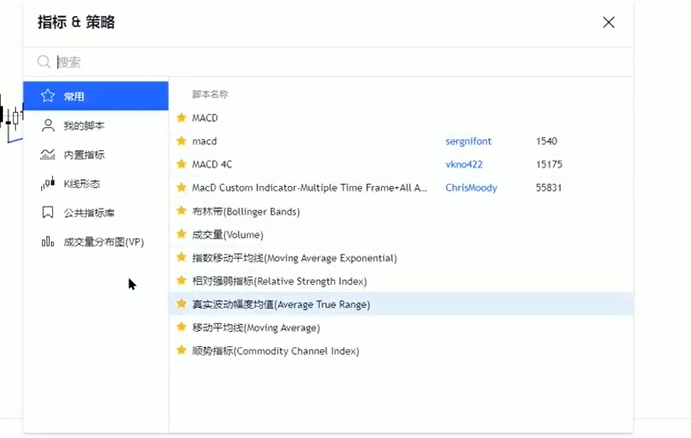Toggle star for 移动平均线(Moving Average)
The height and width of the screenshot is (438, 691).
[x=181, y=327]
